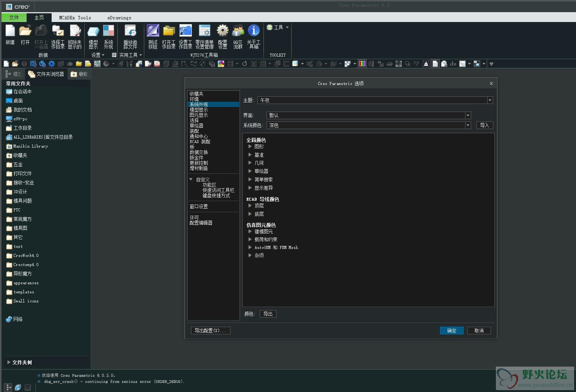Click the 导出配置(X)... button
576x392 pixels.
click(211, 331)
